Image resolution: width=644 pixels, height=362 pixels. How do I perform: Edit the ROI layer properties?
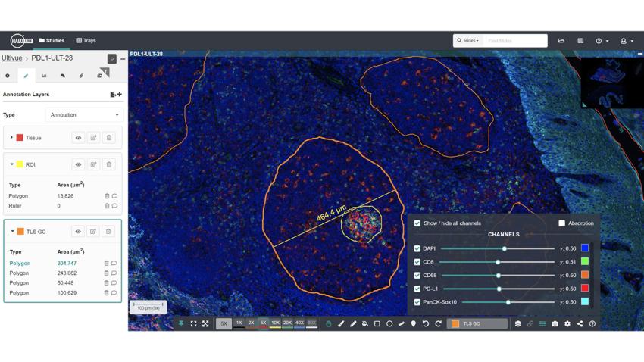point(93,164)
